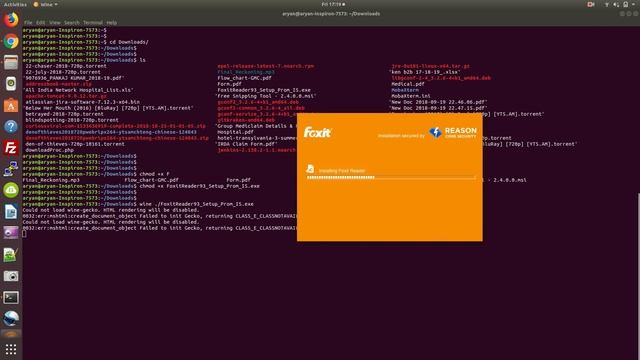Open Rhythmbox music player in dock

point(11,84)
